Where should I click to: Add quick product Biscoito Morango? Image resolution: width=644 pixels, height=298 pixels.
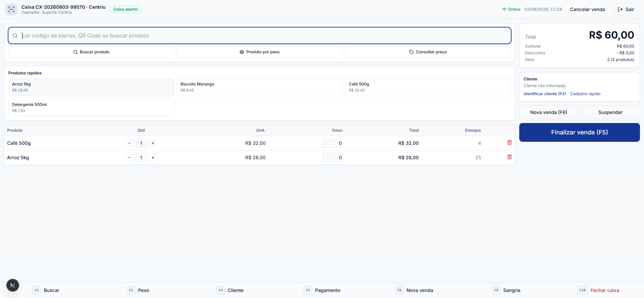[260, 87]
